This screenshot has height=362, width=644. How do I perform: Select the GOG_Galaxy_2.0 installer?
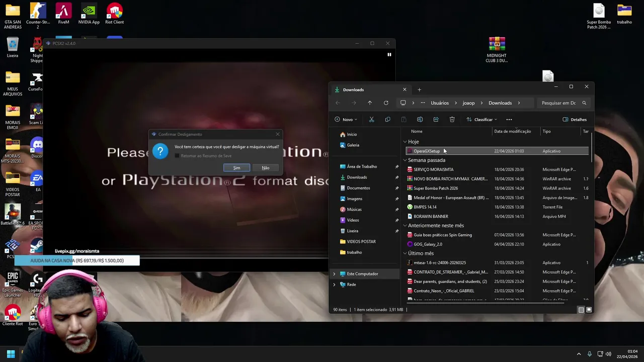point(497,244)
